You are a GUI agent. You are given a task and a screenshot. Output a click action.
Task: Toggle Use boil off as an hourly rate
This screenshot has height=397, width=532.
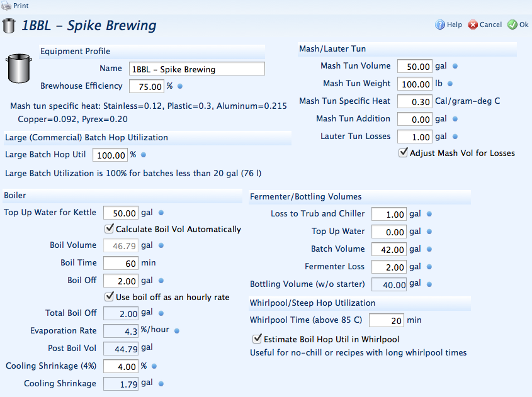(109, 296)
